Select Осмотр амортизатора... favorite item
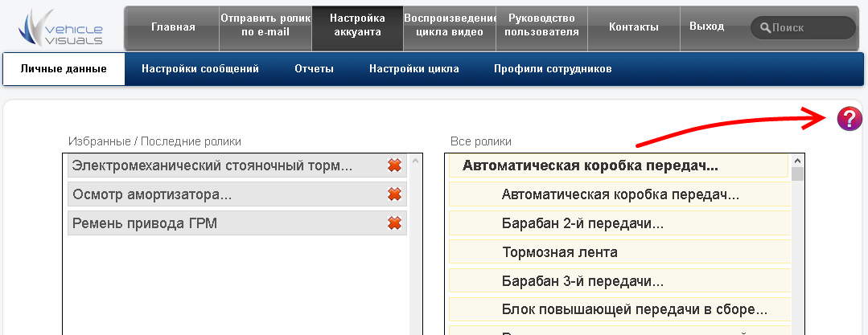The image size is (868, 335). click(237, 194)
